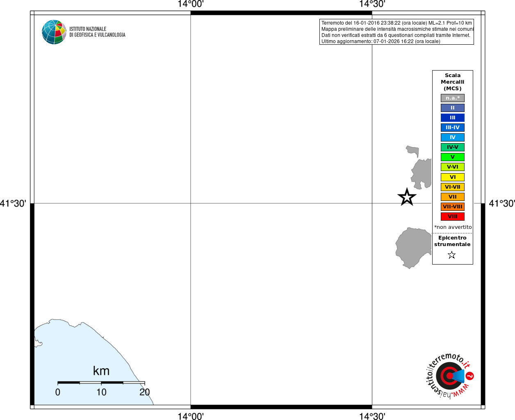Select the red VIII intensity swatch
The height and width of the screenshot is (420, 515).
click(x=453, y=217)
